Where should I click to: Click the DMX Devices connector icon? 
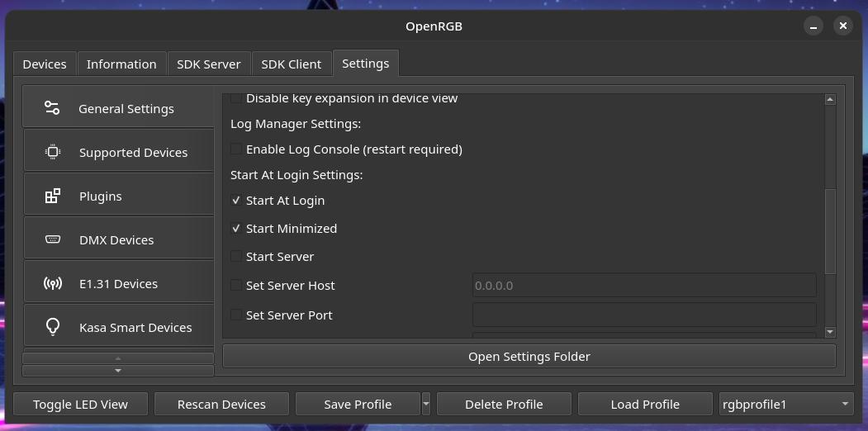53,239
